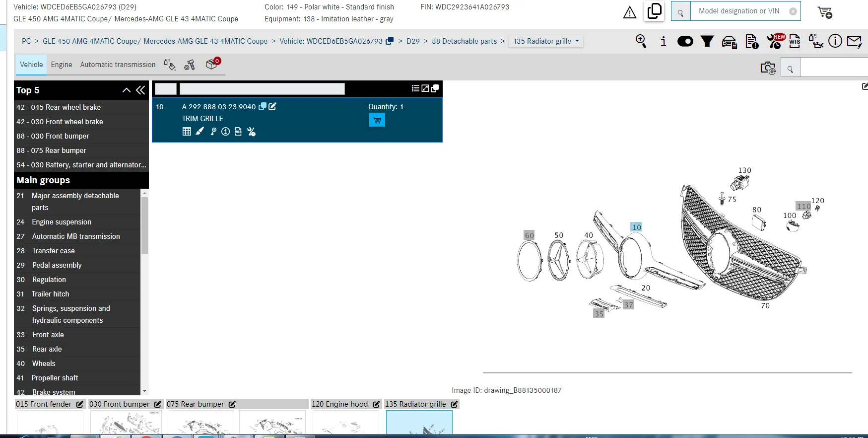The image size is (868, 438).
Task: Open the 135 Radiator grille dropdown
Action: click(x=546, y=41)
